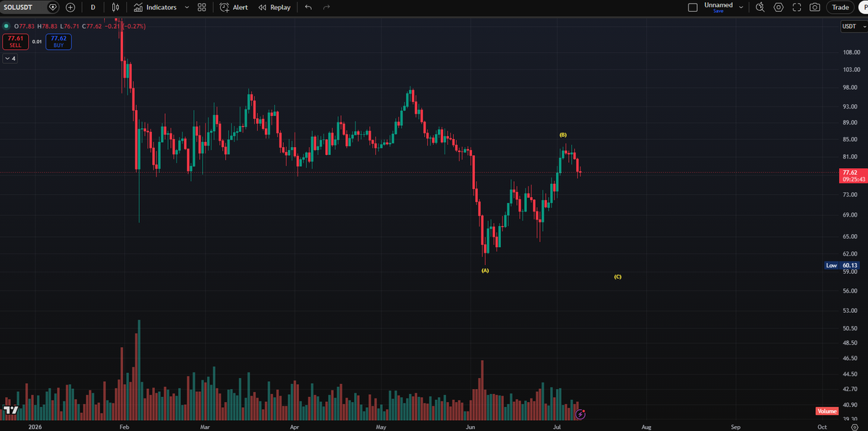Open chart settings hexagon icon

[778, 8]
